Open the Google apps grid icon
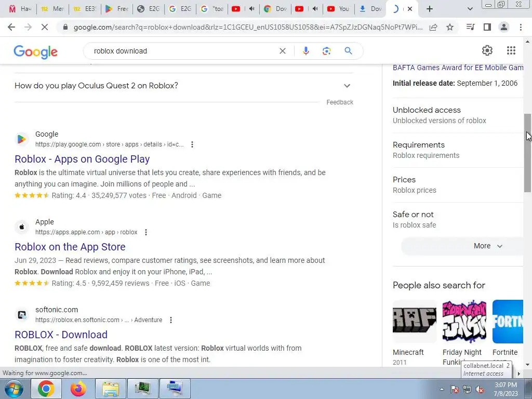Screen dimensions: 532x399 (x=511, y=50)
